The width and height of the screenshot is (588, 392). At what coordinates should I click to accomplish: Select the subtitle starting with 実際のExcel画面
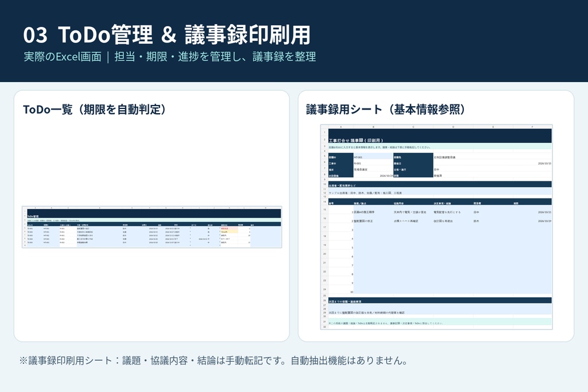point(169,57)
